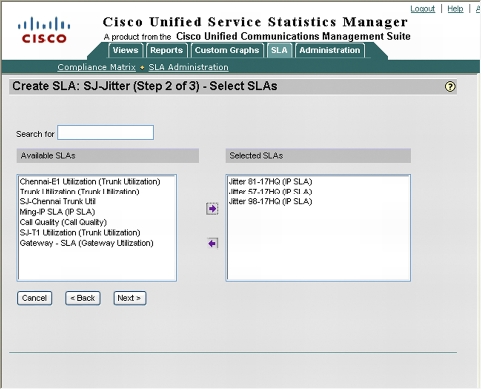The image size is (482, 390).
Task: Select the SLA tab
Action: [279, 50]
